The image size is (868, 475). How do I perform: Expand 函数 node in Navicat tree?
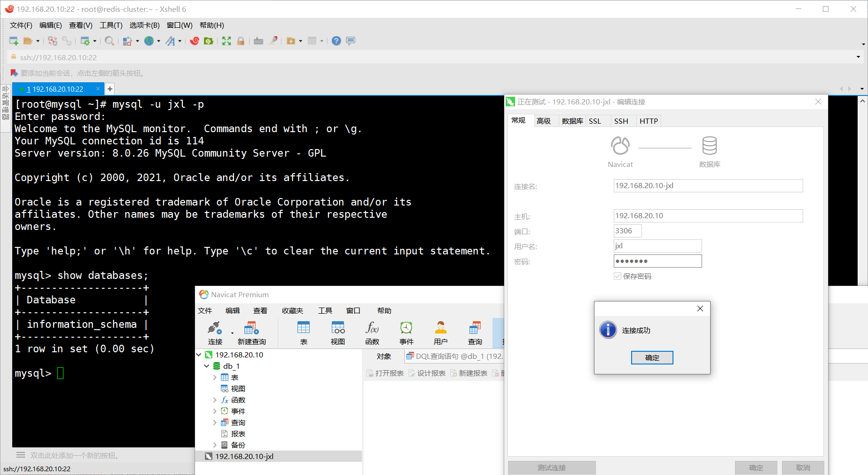click(215, 400)
